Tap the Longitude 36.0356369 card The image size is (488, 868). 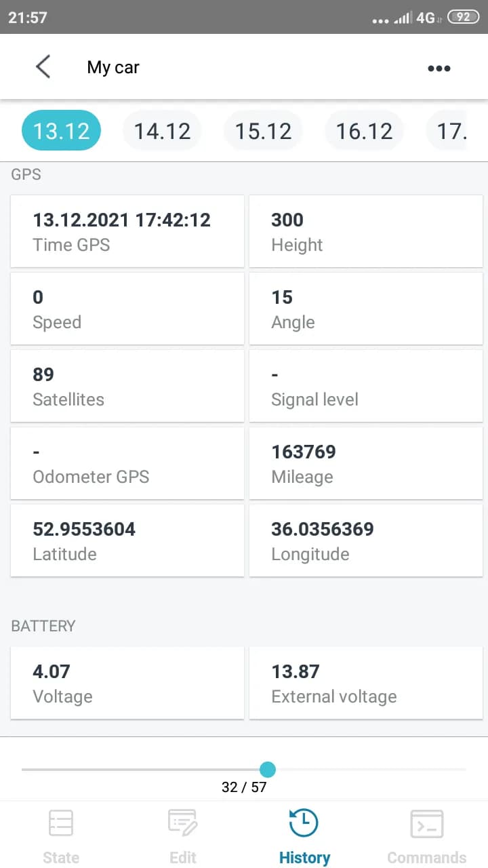[366, 540]
